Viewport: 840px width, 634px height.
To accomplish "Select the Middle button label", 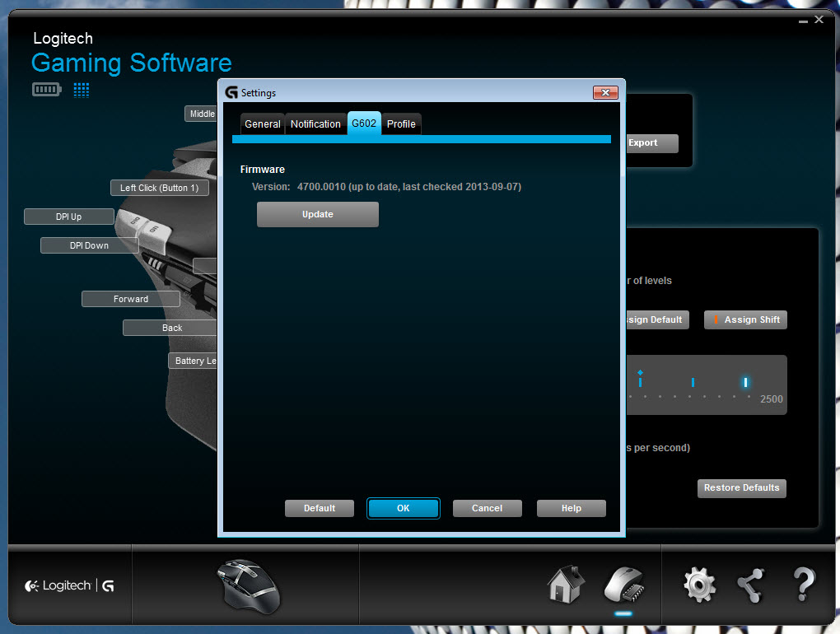I will click(201, 114).
